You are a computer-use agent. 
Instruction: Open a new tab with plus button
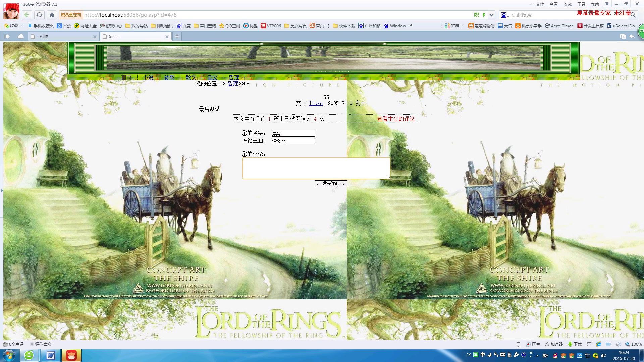(177, 36)
